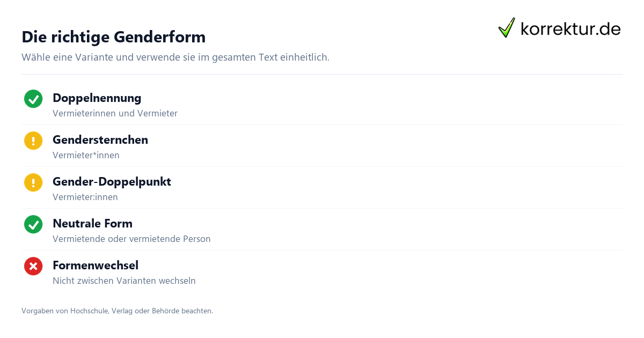Click the green checkmark in korrektur.de logo
Viewport: 644px width, 338px height.
pos(507,27)
